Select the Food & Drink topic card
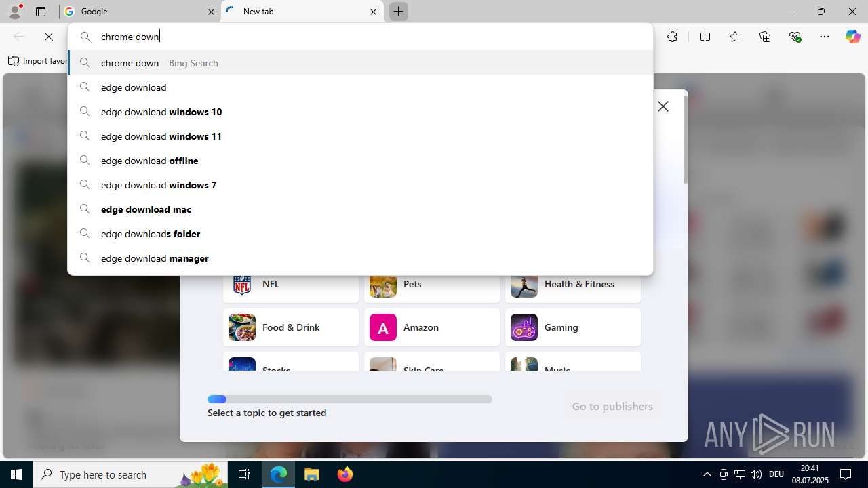868x488 pixels. pos(291,327)
